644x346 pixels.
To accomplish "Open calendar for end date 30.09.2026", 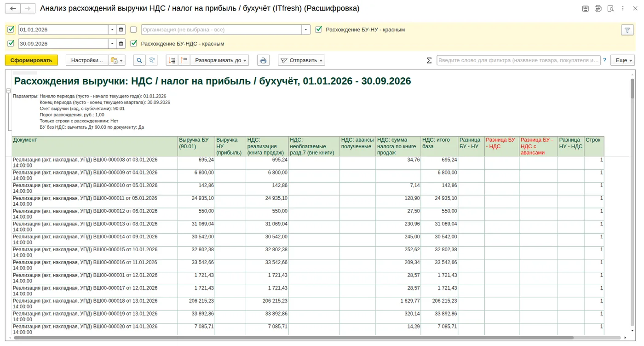I will [x=121, y=44].
